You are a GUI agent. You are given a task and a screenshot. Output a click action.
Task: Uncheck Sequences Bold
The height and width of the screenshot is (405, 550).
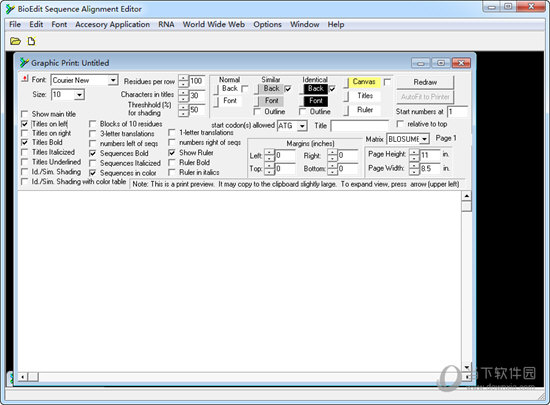[93, 154]
